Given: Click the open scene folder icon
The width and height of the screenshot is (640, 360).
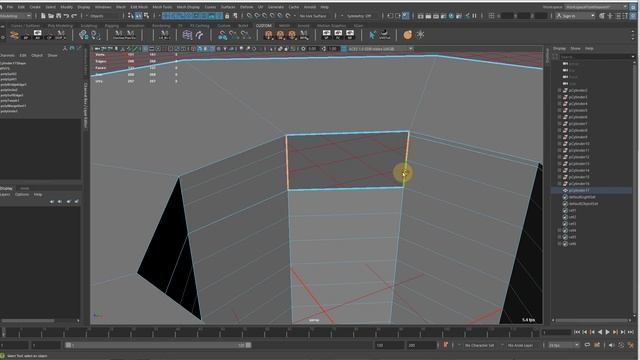Looking at the screenshot, I should [51, 16].
